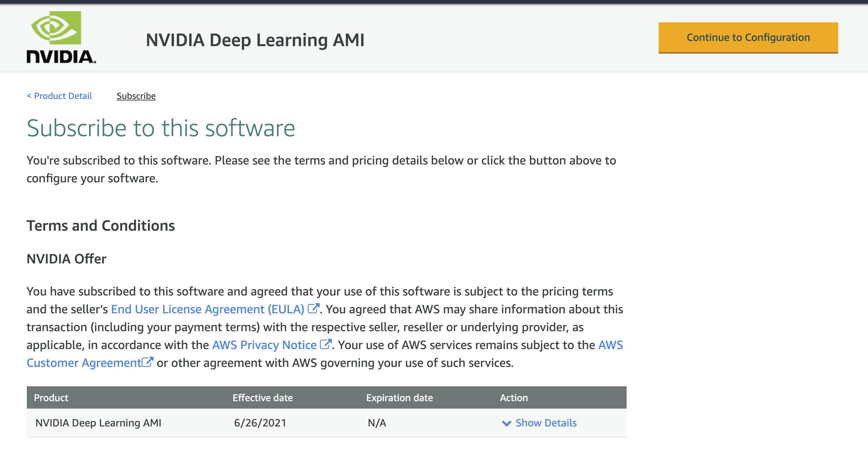Open the End User License Agreement link
Viewport: 868px width, 454px height.
point(208,309)
